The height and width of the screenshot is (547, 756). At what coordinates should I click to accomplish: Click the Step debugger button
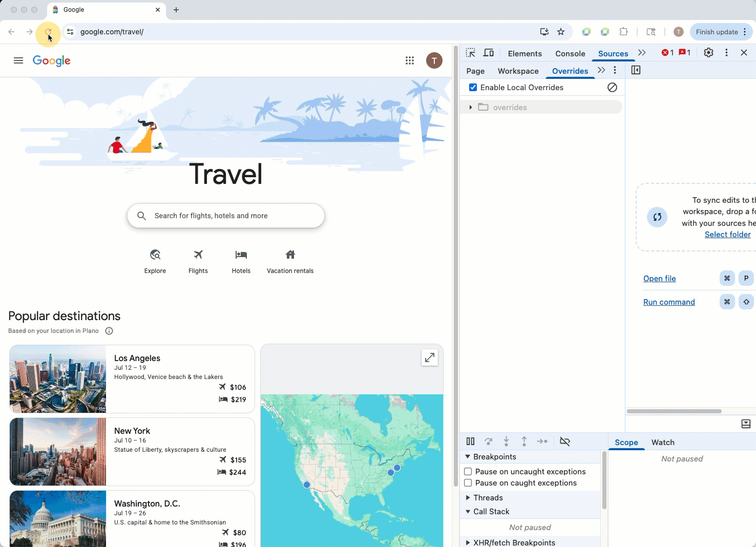click(542, 441)
